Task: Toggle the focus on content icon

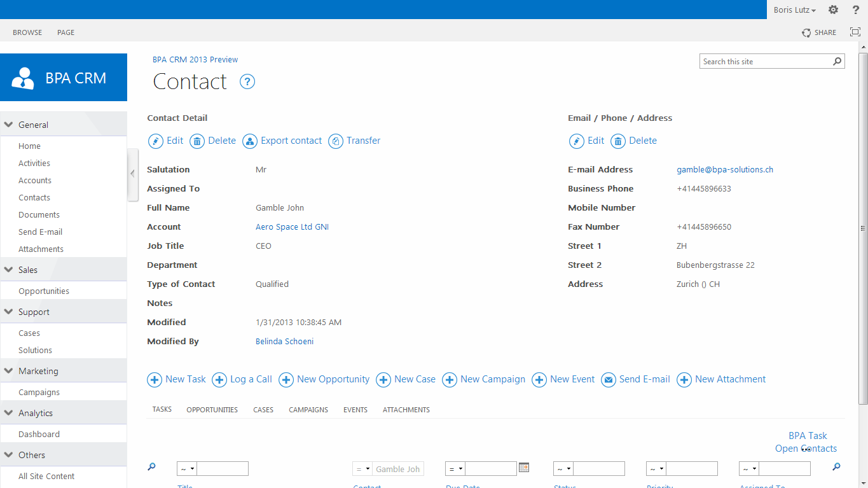Action: click(x=855, y=32)
